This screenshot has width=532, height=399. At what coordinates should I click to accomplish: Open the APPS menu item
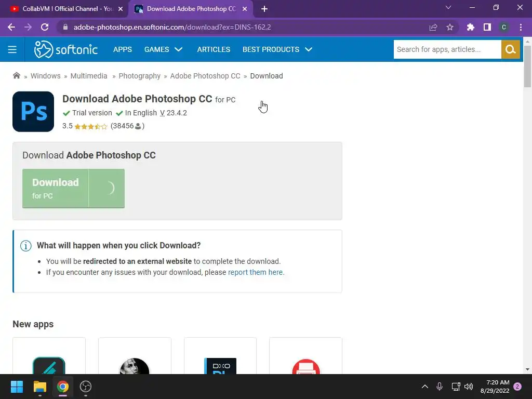(123, 49)
